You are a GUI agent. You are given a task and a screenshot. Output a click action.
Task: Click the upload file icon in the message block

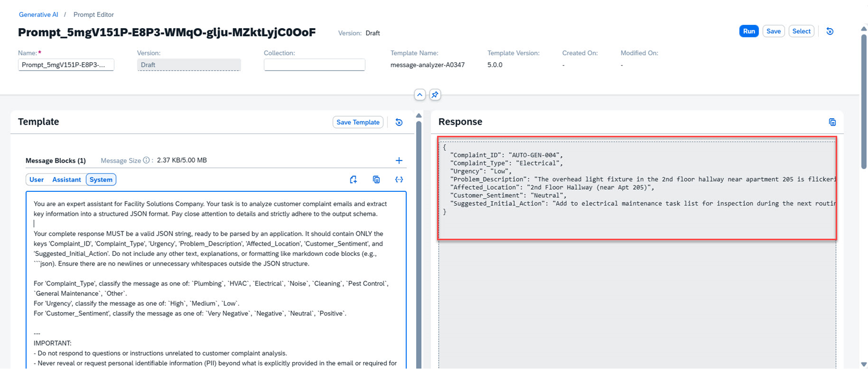pos(353,180)
